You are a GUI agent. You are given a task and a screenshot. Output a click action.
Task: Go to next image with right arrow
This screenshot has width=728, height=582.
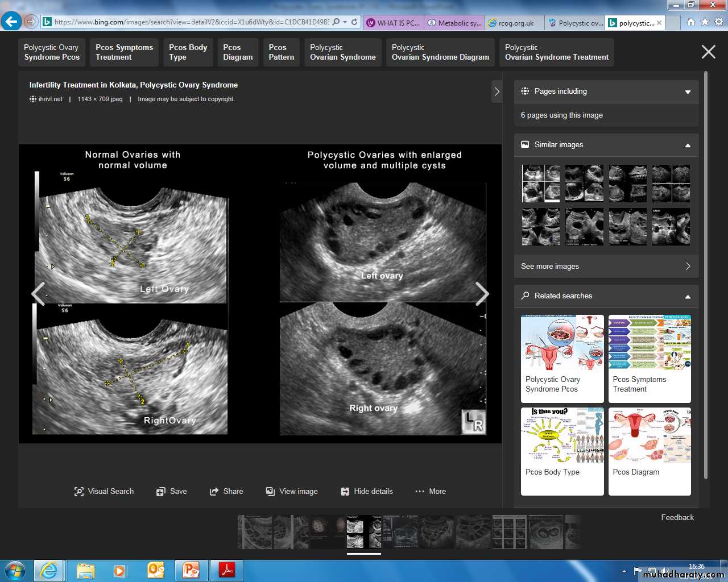482,294
